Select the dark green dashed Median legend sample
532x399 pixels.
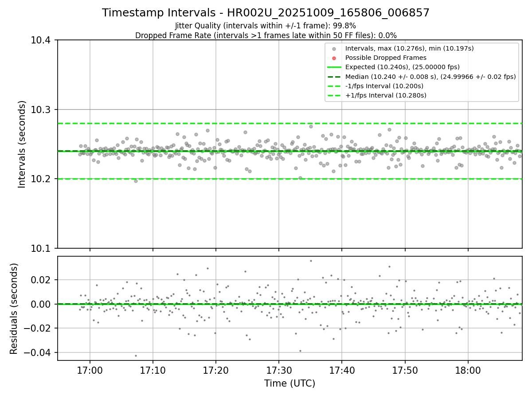[334, 77]
